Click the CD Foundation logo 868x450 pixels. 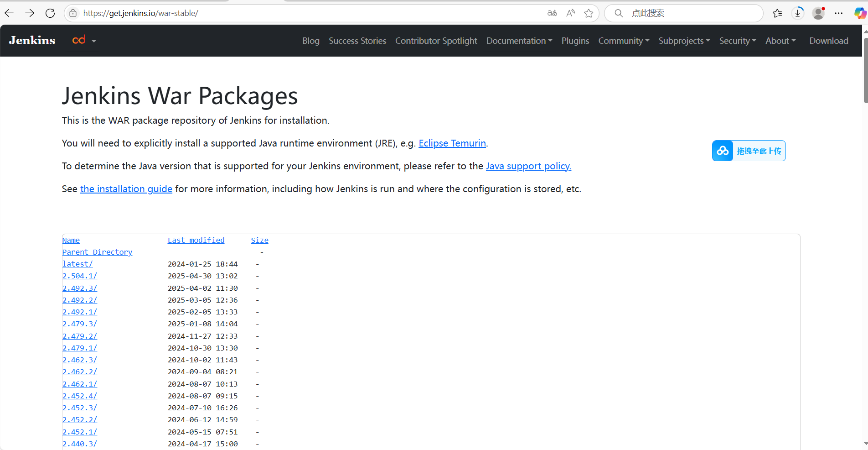79,40
